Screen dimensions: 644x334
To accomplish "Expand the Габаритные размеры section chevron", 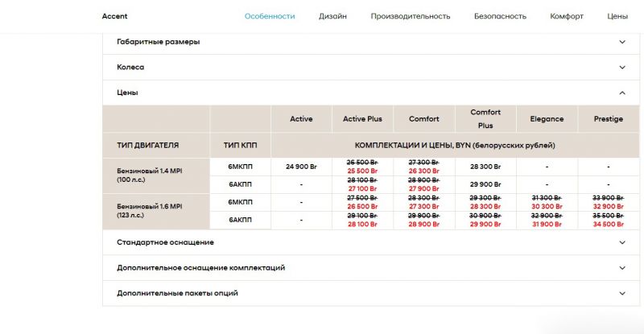I will click(622, 42).
